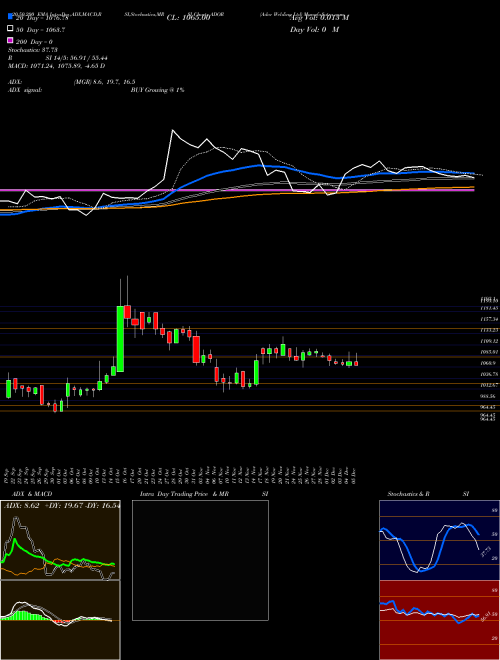The width and height of the screenshot is (500, 660).
Task: Select the '50 Day = 1068.7' legend text
Action: click(40, 30)
